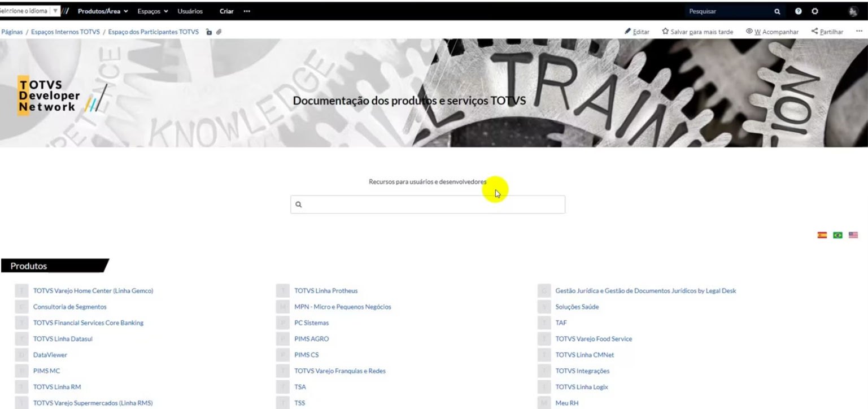Click the TOTVS slashes logo in navbar
The image size is (868, 409).
click(66, 11)
